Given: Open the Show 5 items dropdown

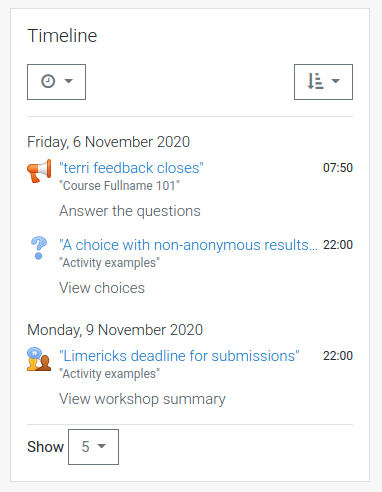Looking at the screenshot, I should click(x=93, y=447).
